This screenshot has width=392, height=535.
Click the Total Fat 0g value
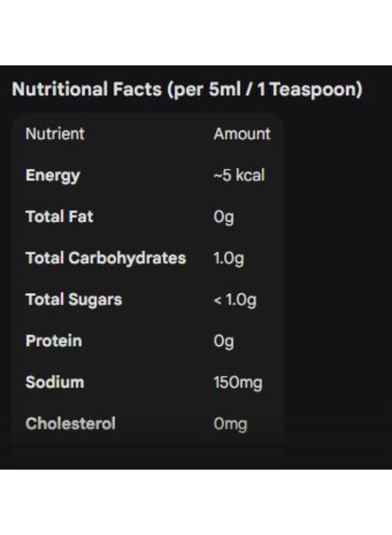223,218
